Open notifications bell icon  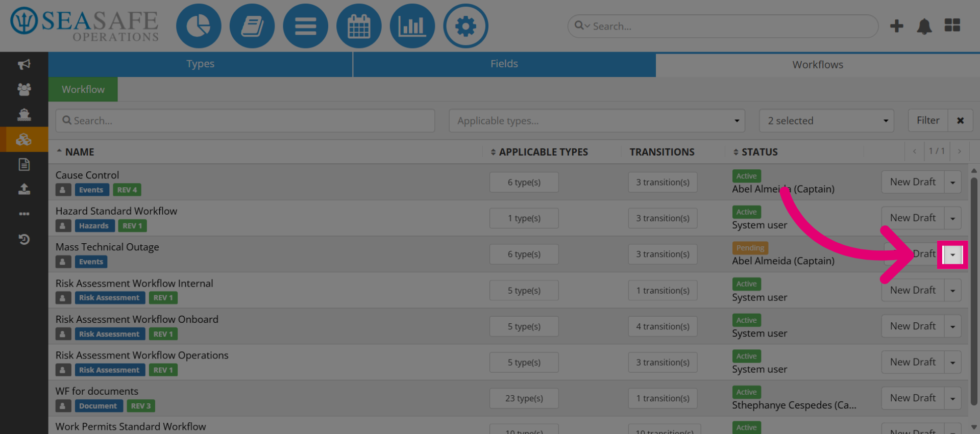point(924,26)
